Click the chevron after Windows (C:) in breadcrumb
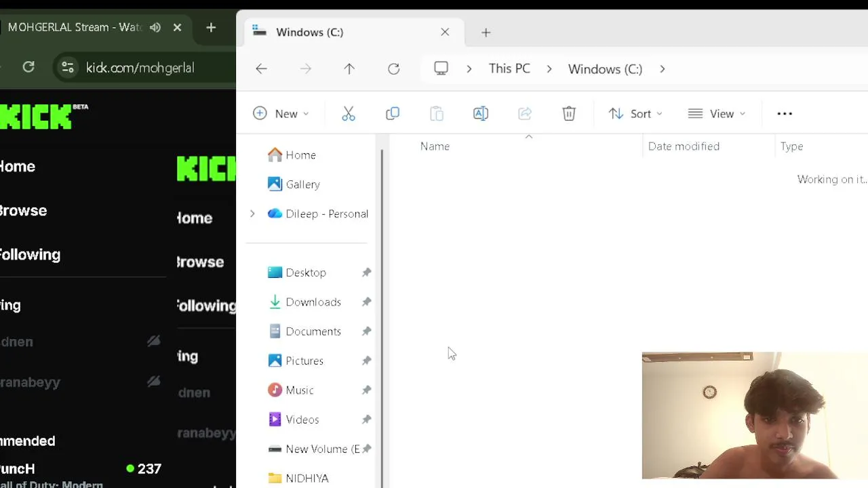Screen dimensions: 868x488 tap(663, 68)
